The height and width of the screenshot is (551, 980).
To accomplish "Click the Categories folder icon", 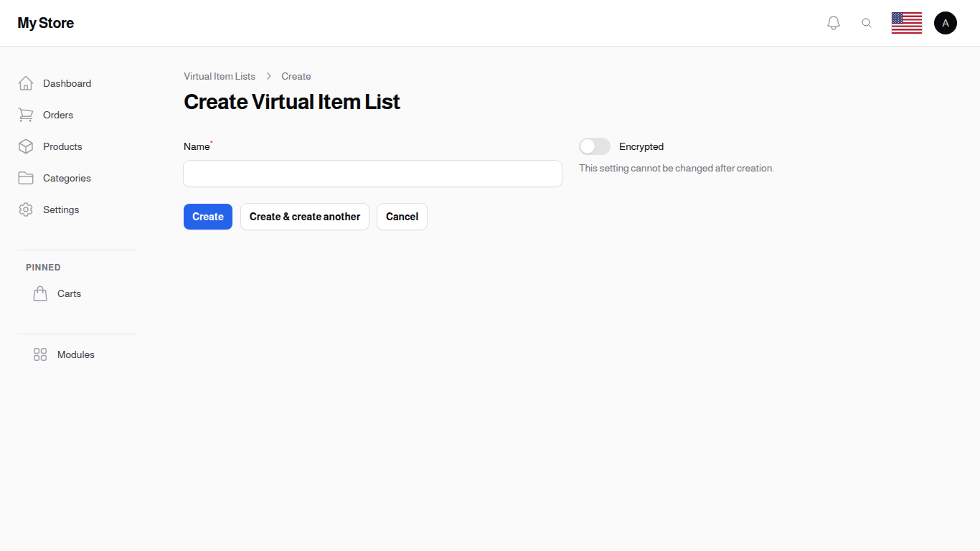I will pos(26,178).
